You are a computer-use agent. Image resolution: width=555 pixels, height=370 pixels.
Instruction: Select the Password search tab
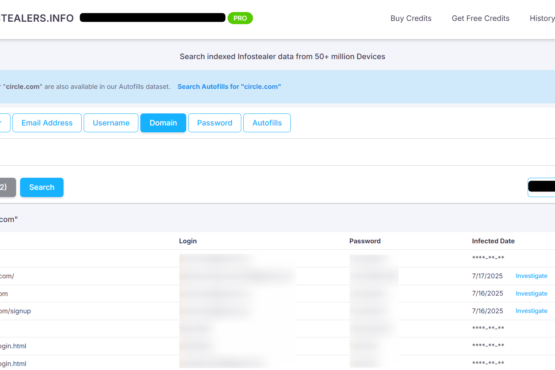point(214,123)
